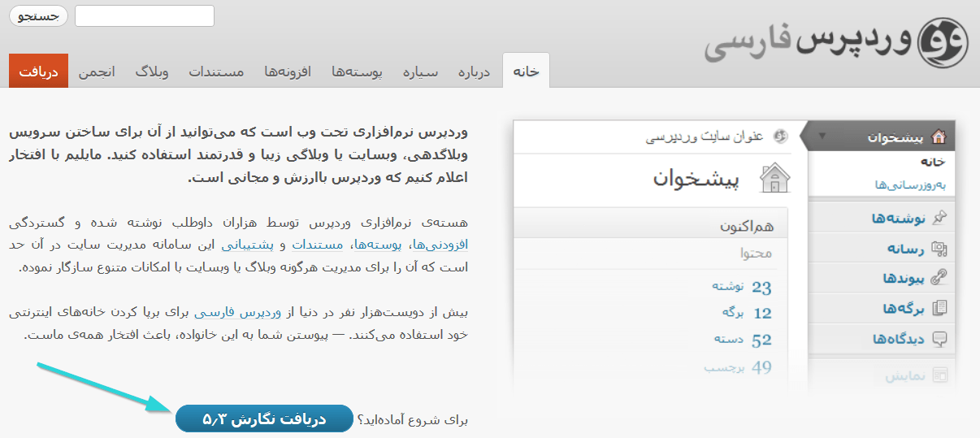Click the media icon beside رسانه
Image resolution: width=980 pixels, height=438 pixels.
point(939,249)
